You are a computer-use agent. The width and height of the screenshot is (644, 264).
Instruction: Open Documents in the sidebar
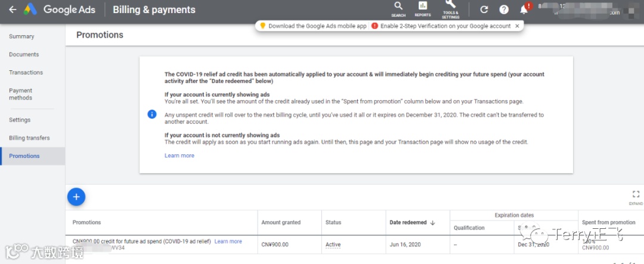point(24,55)
